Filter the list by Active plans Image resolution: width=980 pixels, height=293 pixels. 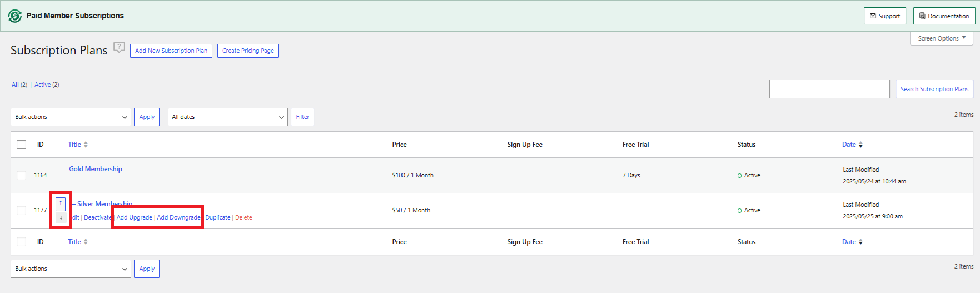(42, 85)
